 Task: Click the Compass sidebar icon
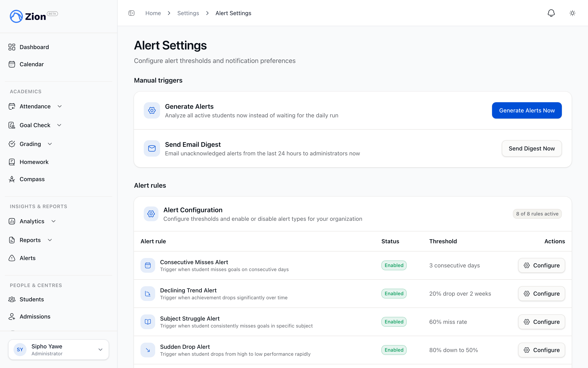[12, 179]
